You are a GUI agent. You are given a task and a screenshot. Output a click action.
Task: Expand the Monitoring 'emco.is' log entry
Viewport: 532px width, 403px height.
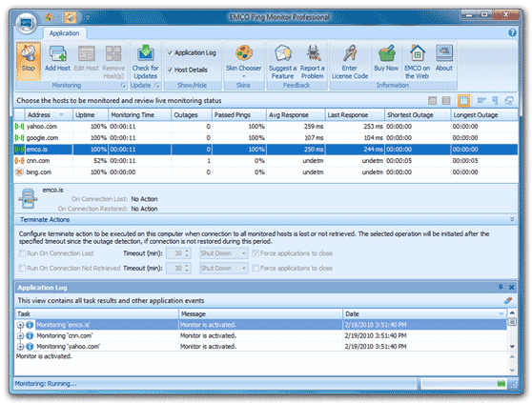point(20,325)
